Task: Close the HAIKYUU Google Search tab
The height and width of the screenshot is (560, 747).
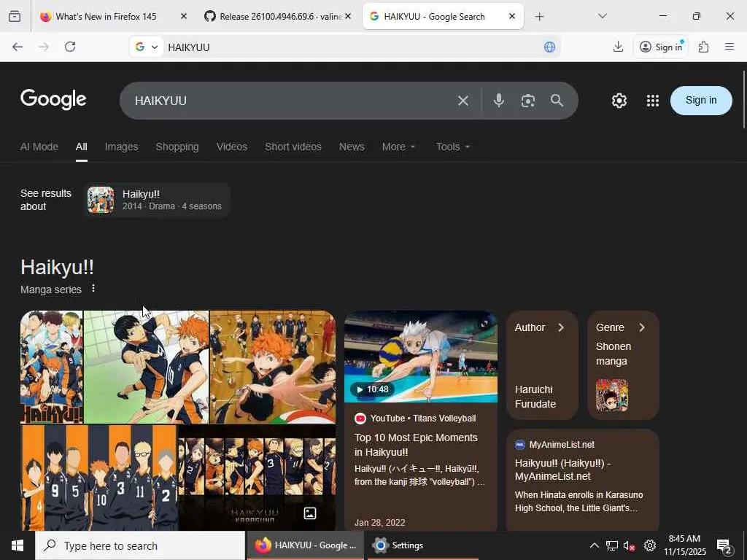Action: point(511,16)
